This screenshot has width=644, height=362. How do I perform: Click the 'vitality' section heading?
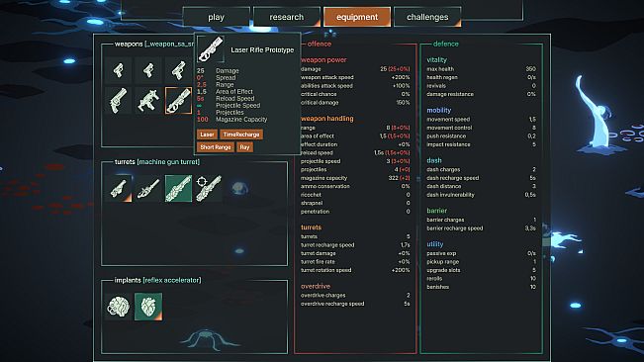pyautogui.click(x=436, y=60)
